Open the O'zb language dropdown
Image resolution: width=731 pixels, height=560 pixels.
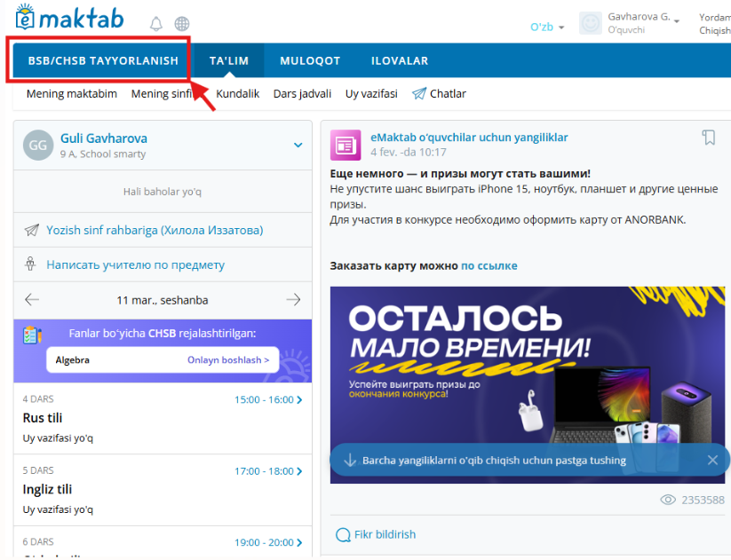tap(546, 27)
